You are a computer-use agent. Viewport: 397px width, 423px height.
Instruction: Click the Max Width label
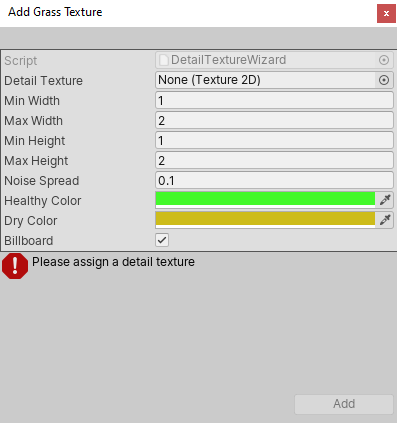pos(33,121)
